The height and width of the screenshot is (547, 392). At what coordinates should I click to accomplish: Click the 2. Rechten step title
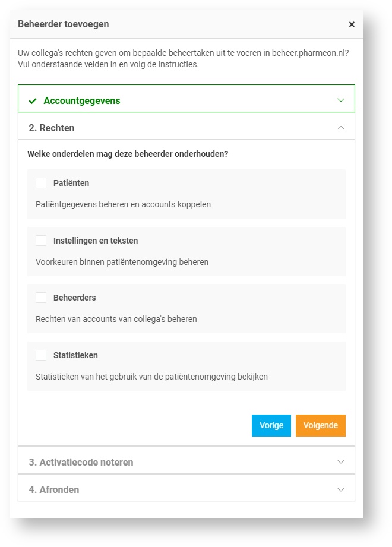[x=52, y=128]
